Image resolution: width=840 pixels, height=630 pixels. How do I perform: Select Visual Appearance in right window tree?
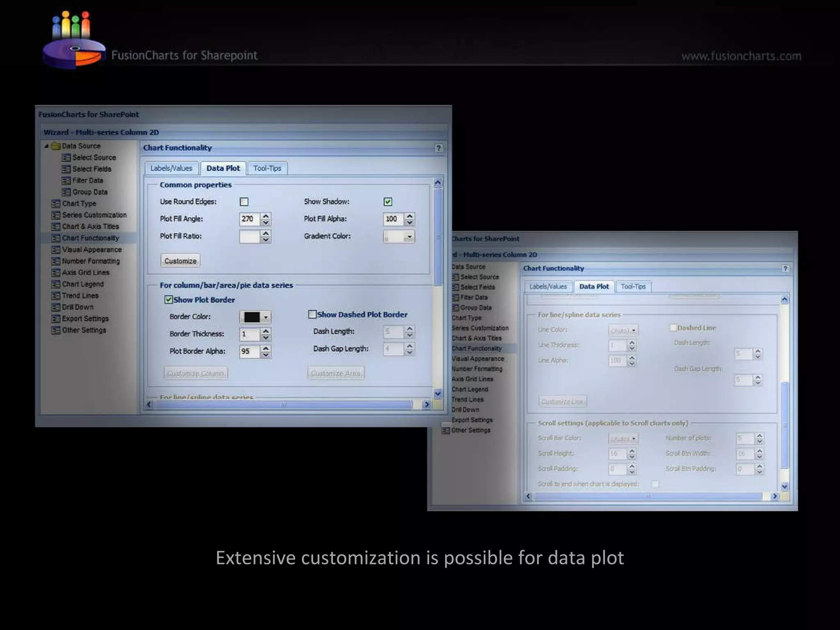[x=478, y=358]
